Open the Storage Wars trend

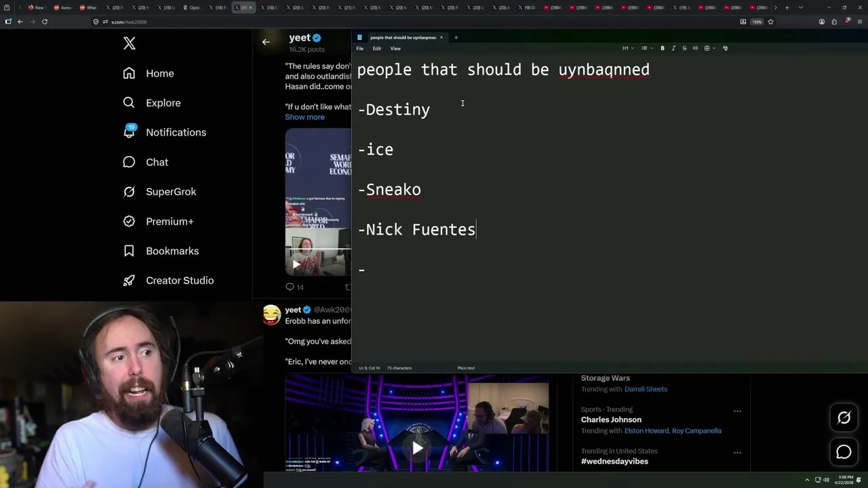coord(606,378)
